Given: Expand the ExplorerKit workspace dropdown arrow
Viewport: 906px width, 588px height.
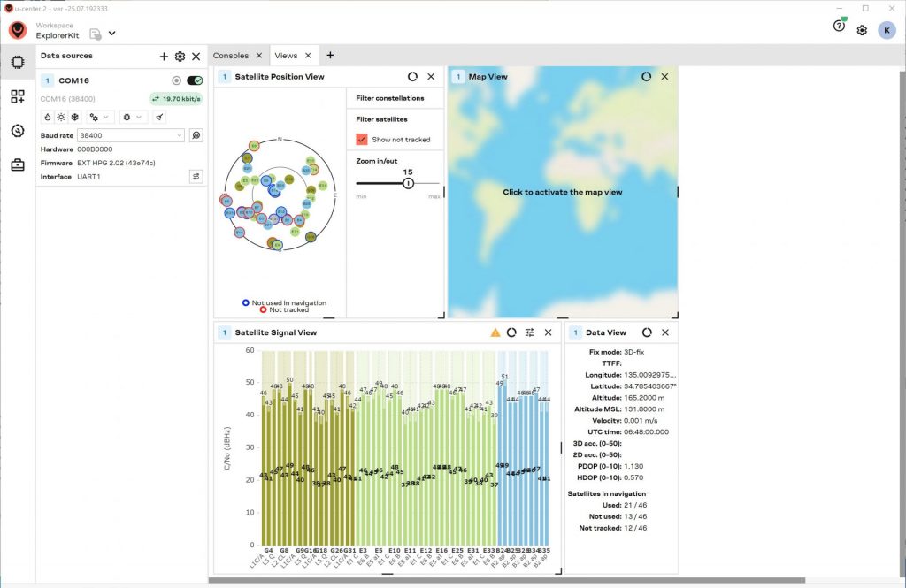Looking at the screenshot, I should tap(112, 34).
